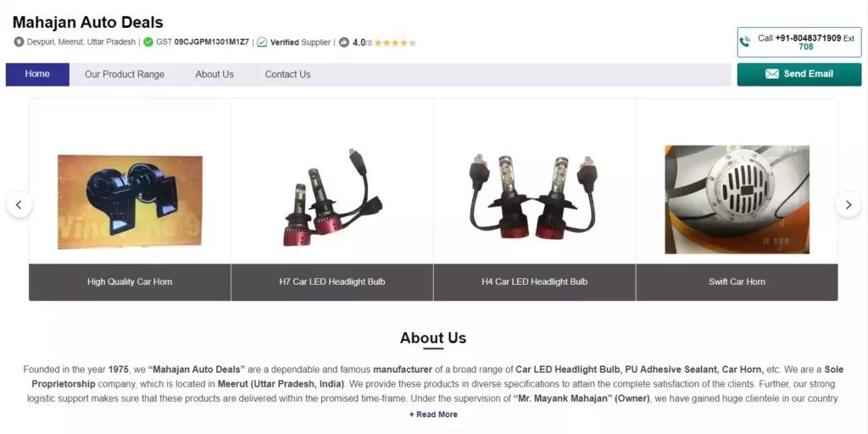This screenshot has height=434, width=868.
Task: Open the Contact Us page
Action: pyautogui.click(x=288, y=75)
